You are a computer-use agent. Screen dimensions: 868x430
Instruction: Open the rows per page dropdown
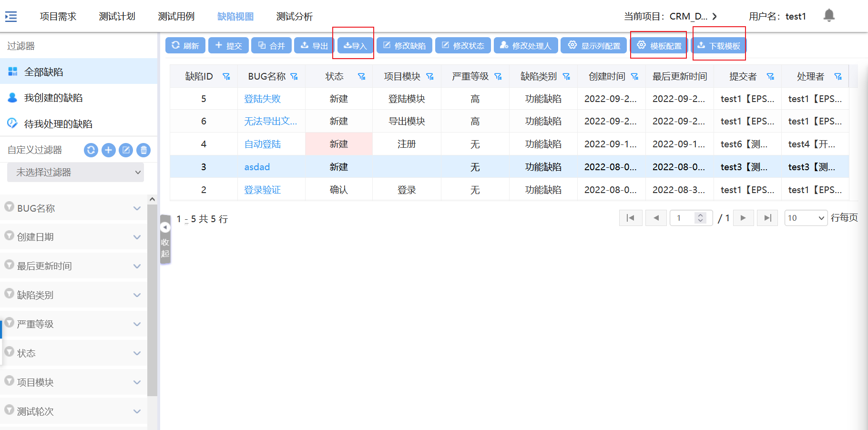tap(806, 218)
